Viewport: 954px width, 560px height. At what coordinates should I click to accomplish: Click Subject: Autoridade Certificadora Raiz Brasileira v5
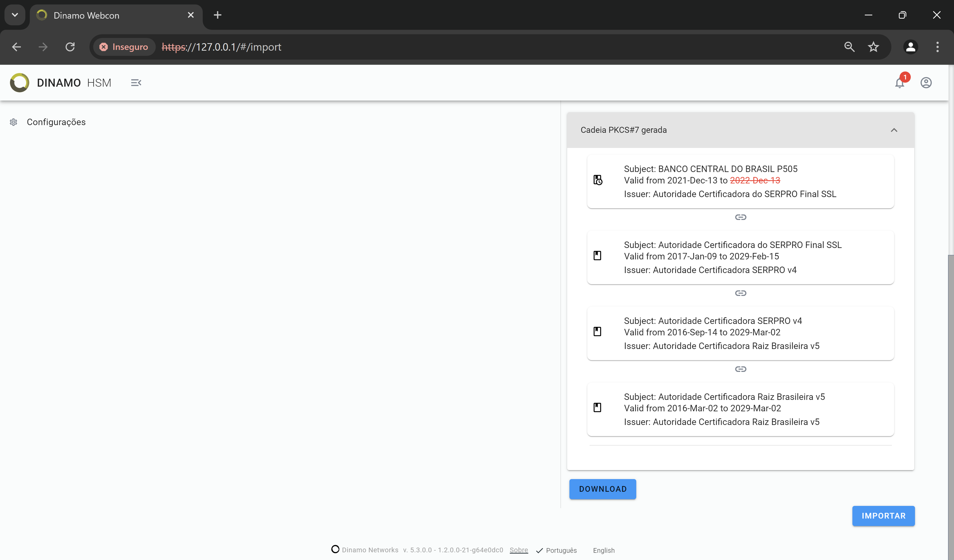[x=724, y=397]
